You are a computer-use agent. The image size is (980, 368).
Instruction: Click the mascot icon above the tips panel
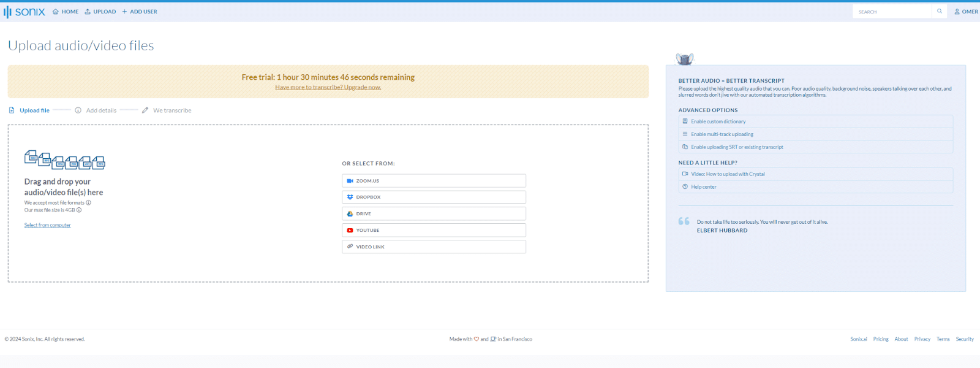pos(684,59)
